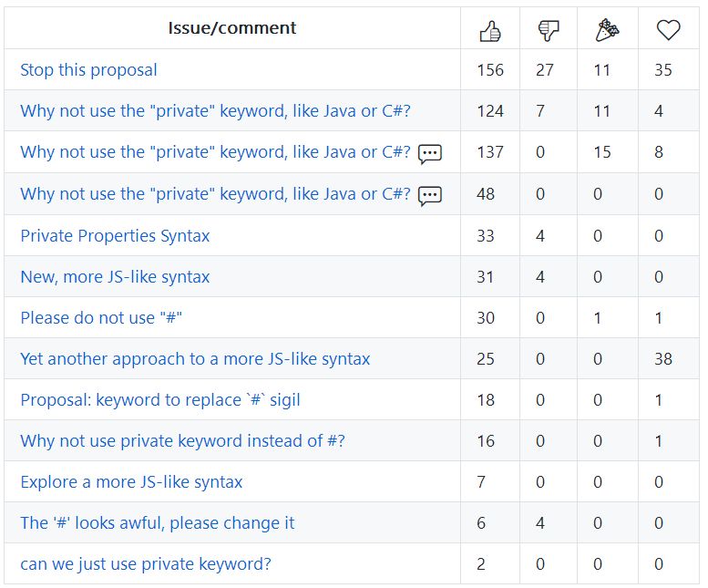
Task: Click the thumbs up column header icon
Action: [x=490, y=30]
